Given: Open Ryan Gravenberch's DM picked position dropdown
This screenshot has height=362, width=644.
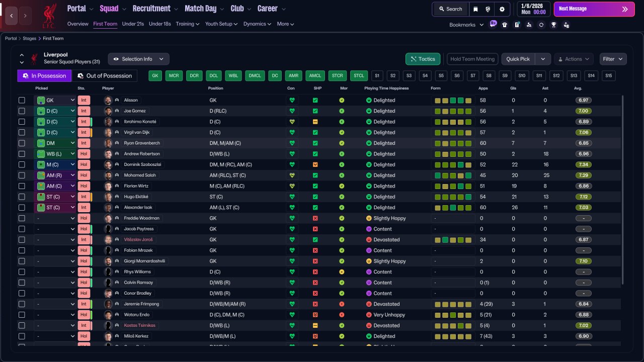Looking at the screenshot, I should [55, 143].
